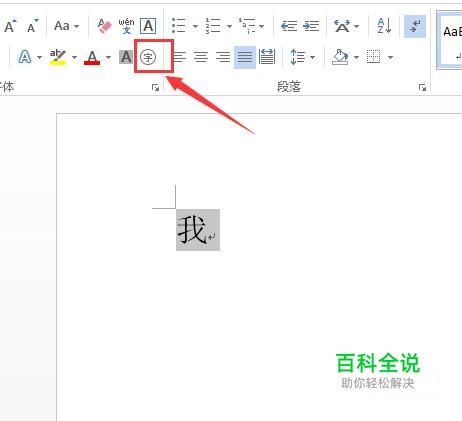Click the Sort A-Z icon
The height and width of the screenshot is (421, 462).
click(384, 26)
